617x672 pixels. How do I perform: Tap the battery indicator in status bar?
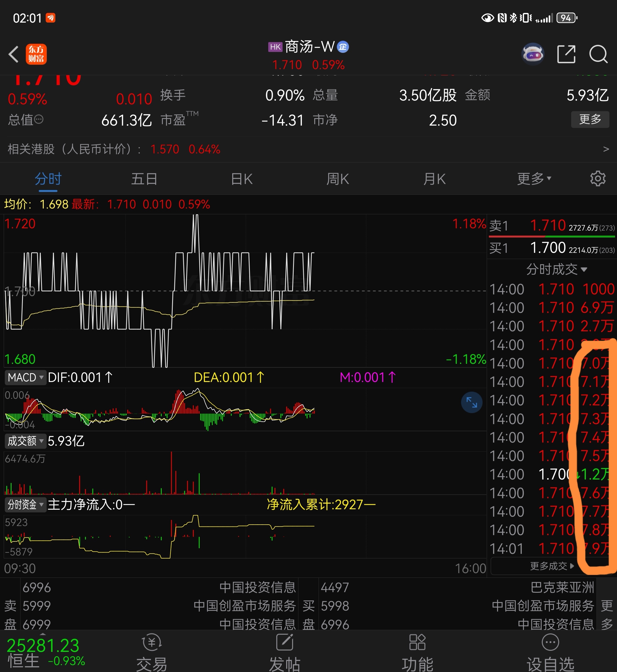coord(567,18)
